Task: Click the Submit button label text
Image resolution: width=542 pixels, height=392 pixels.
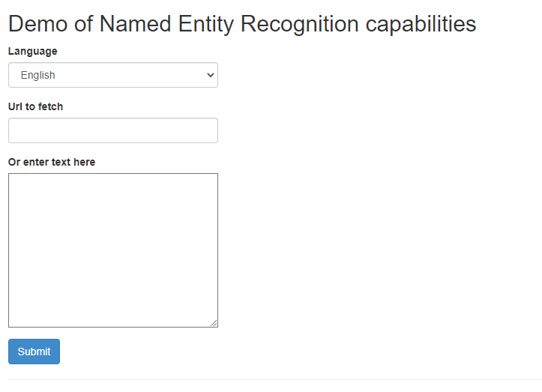Action: click(x=34, y=352)
